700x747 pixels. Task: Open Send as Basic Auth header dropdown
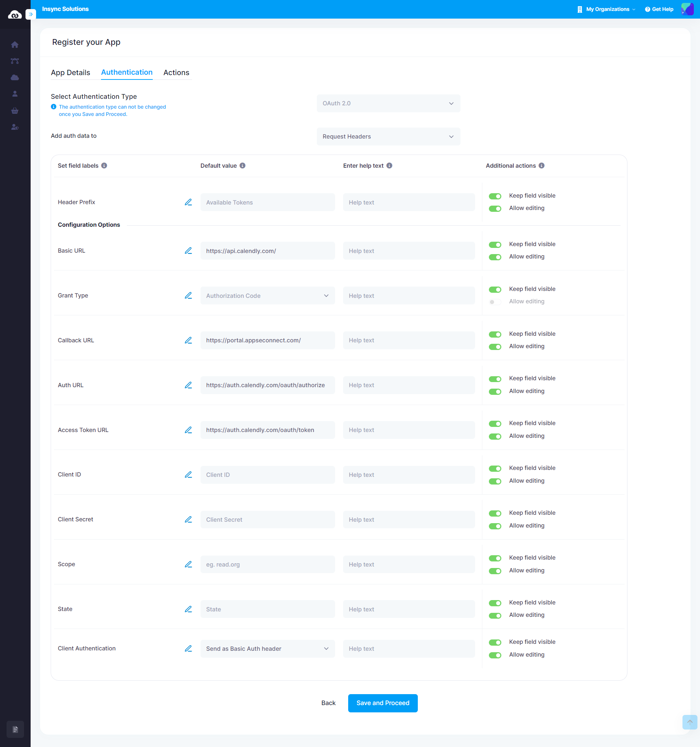[268, 649]
